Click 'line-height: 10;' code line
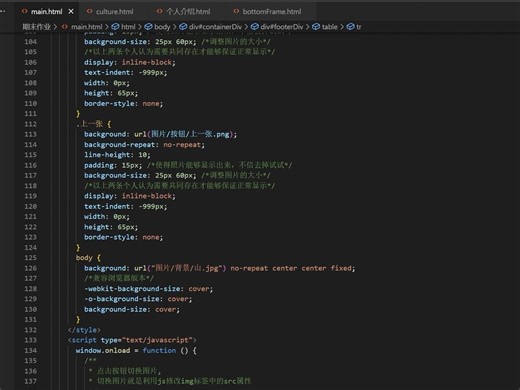Screen dimensions: 520x390 click(117, 155)
